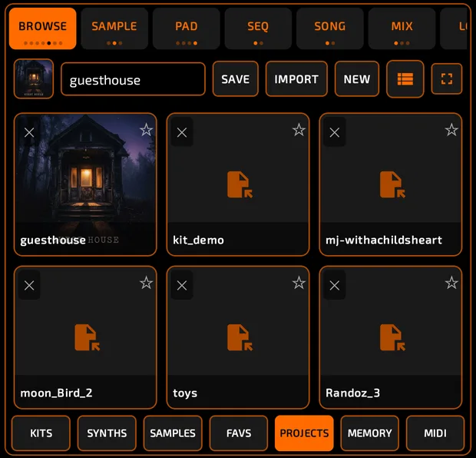
Task: Load moon_Bird_2 via its file icon
Action: (87, 337)
